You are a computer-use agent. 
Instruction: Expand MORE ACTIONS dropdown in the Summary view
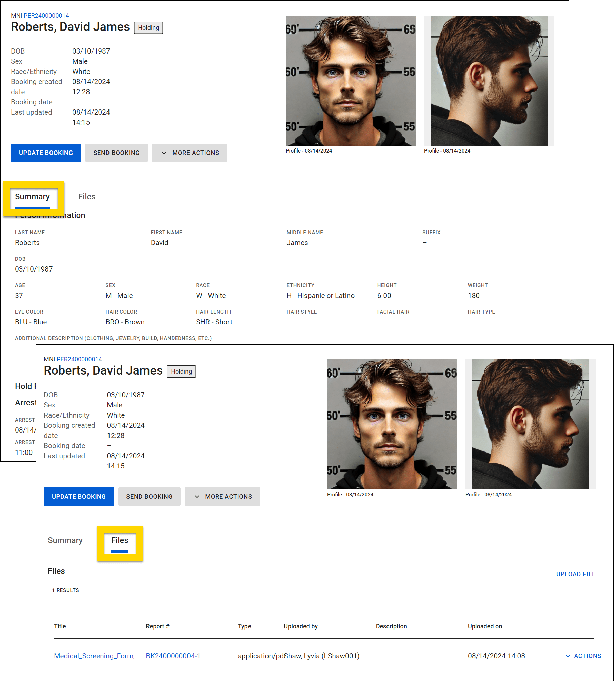coord(190,153)
